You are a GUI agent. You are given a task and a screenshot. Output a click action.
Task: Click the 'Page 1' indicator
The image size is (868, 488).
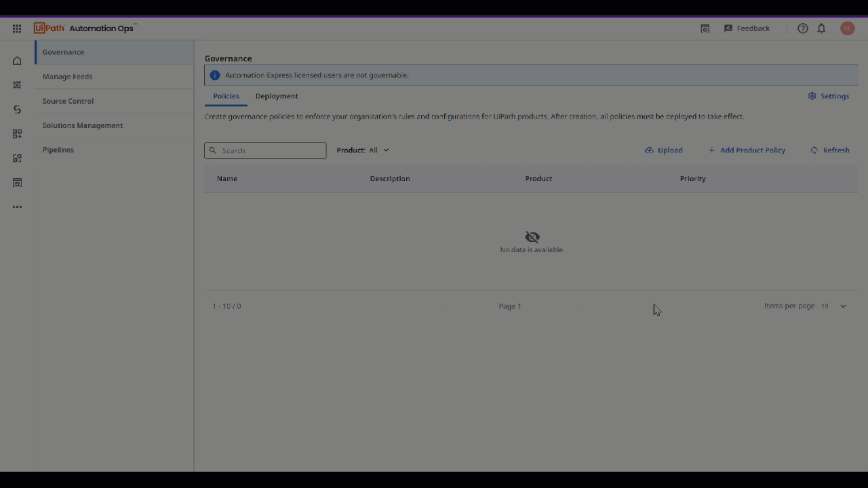click(x=510, y=306)
